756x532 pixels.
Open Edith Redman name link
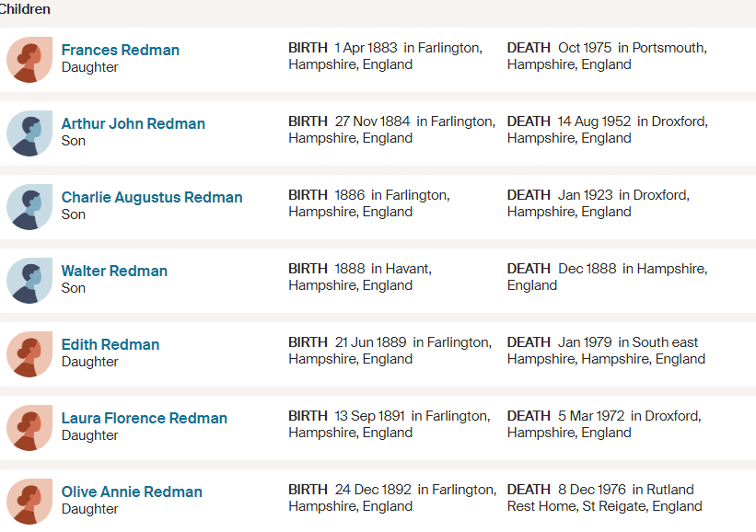tap(110, 344)
